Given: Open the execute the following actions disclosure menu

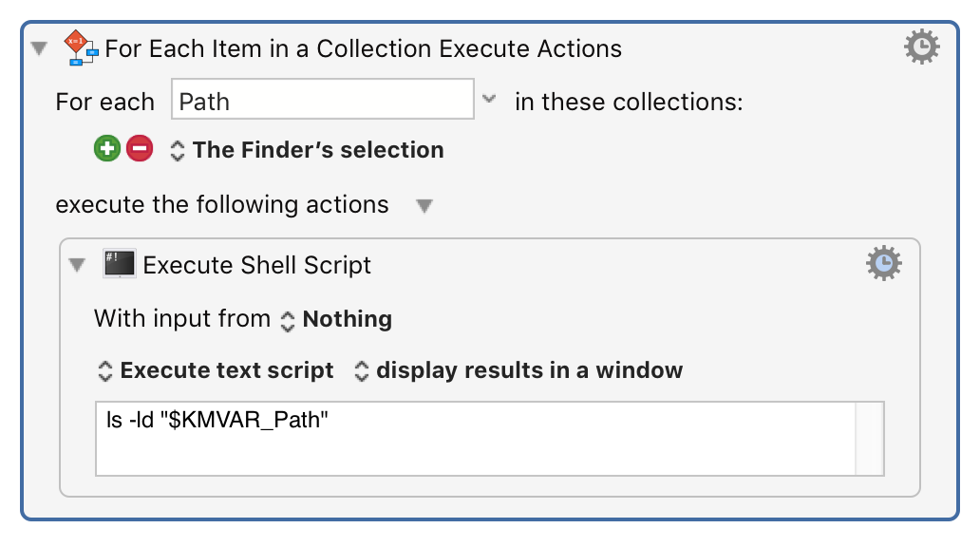Looking at the screenshot, I should (x=424, y=205).
